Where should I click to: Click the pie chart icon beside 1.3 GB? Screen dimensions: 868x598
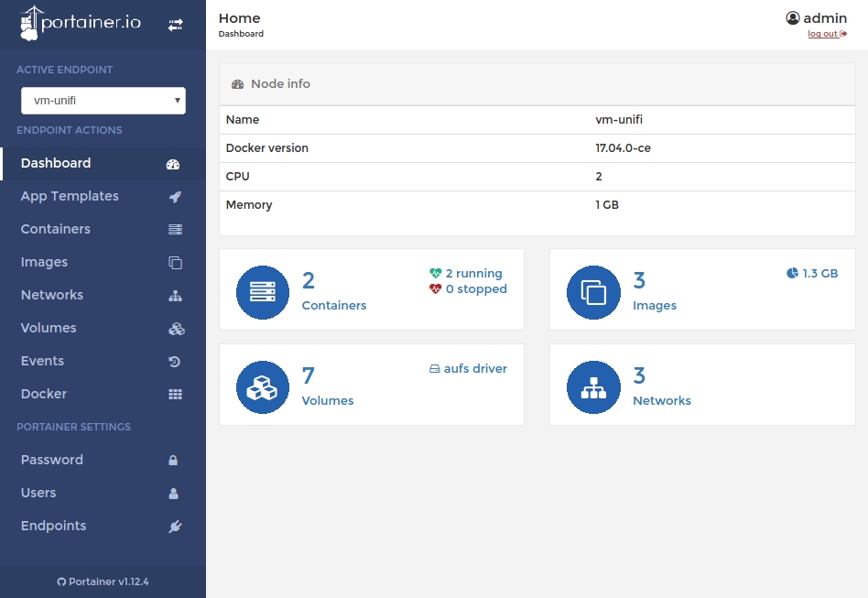[x=792, y=273]
